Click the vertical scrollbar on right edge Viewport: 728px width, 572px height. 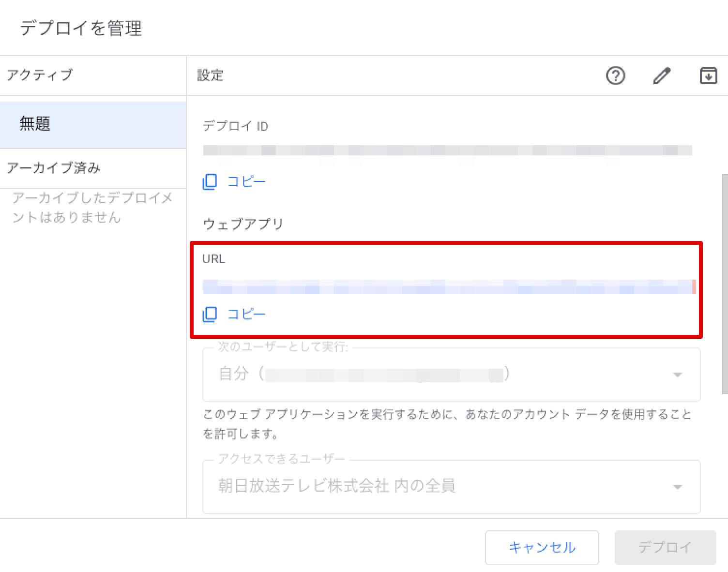pyautogui.click(x=725, y=284)
